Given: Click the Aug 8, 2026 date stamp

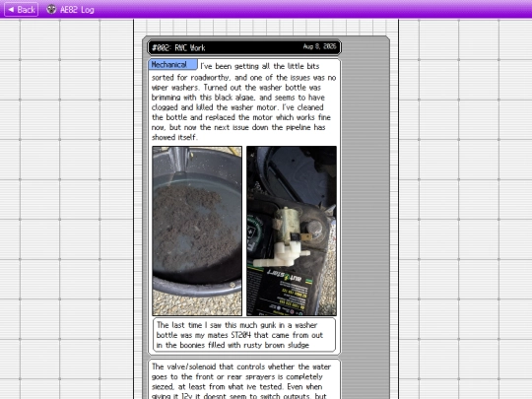Looking at the screenshot, I should (319, 46).
